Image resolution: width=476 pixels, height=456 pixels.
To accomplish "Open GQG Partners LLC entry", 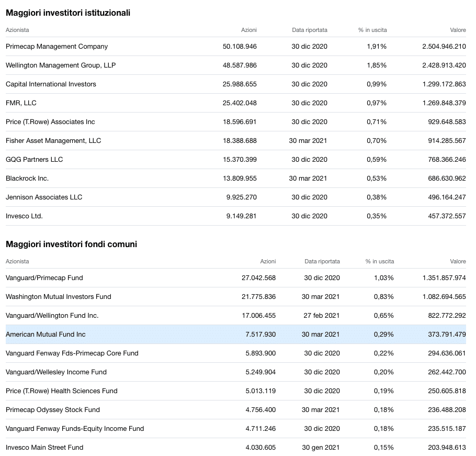I will [x=34, y=160].
